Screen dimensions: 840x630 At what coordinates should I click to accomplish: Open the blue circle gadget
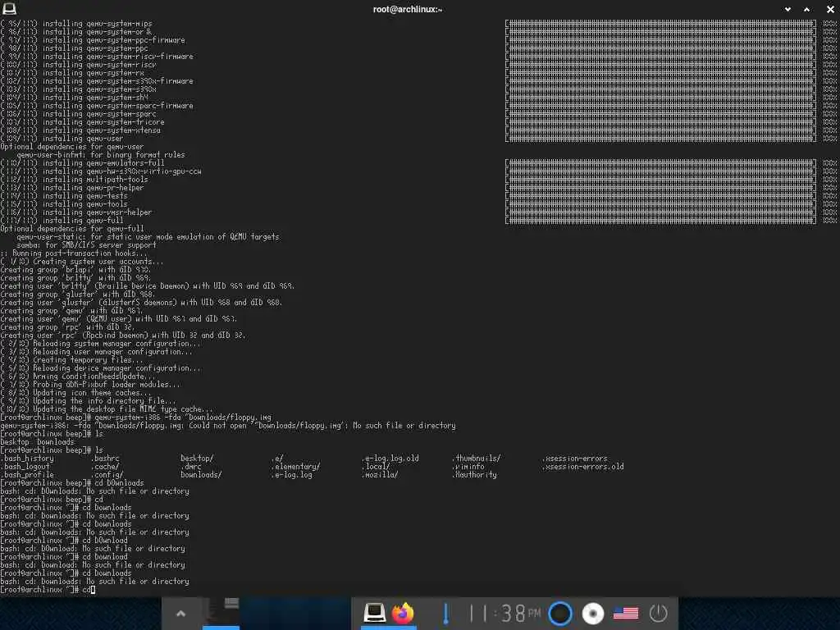(x=560, y=614)
